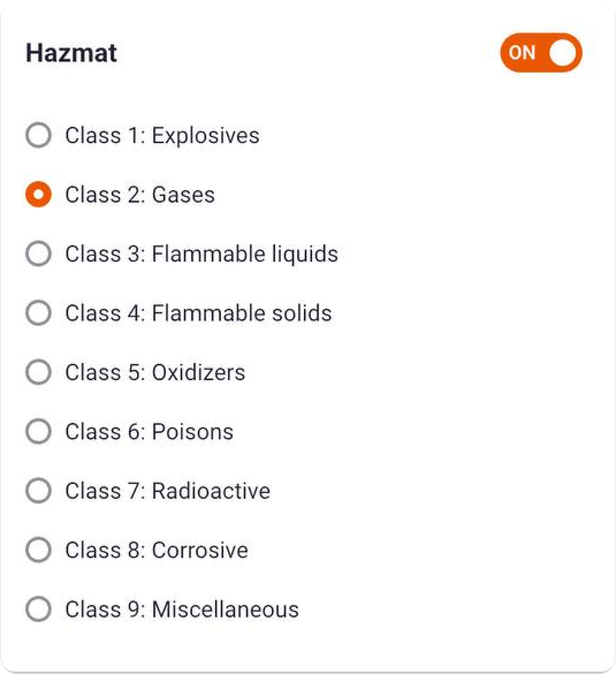Viewport: 616px width, 674px height.
Task: Click the 'Class 3: Flammable liquids' label text
Action: (201, 254)
